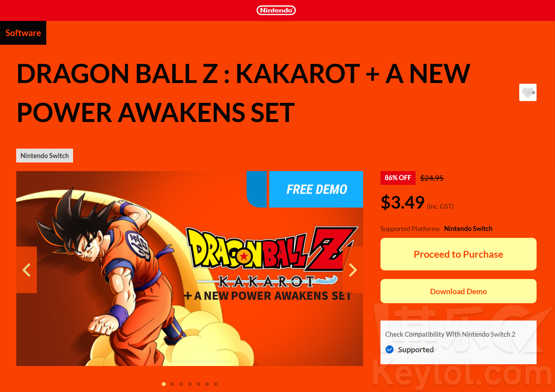This screenshot has height=392, width=555.
Task: Jump to fifth carousel dot
Action: coord(198,384)
